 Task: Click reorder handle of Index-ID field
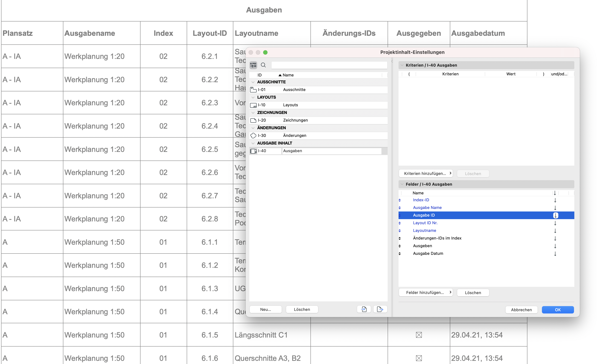pyautogui.click(x=400, y=200)
